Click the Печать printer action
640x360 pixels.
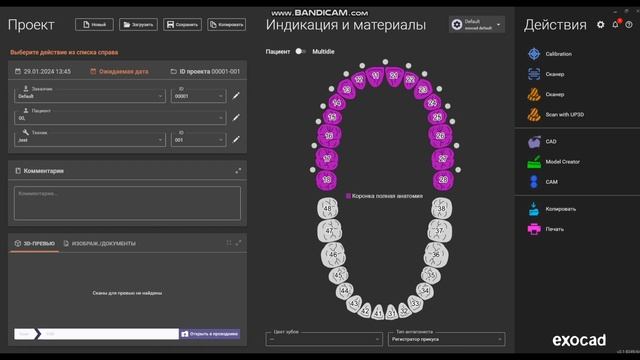(x=546, y=229)
